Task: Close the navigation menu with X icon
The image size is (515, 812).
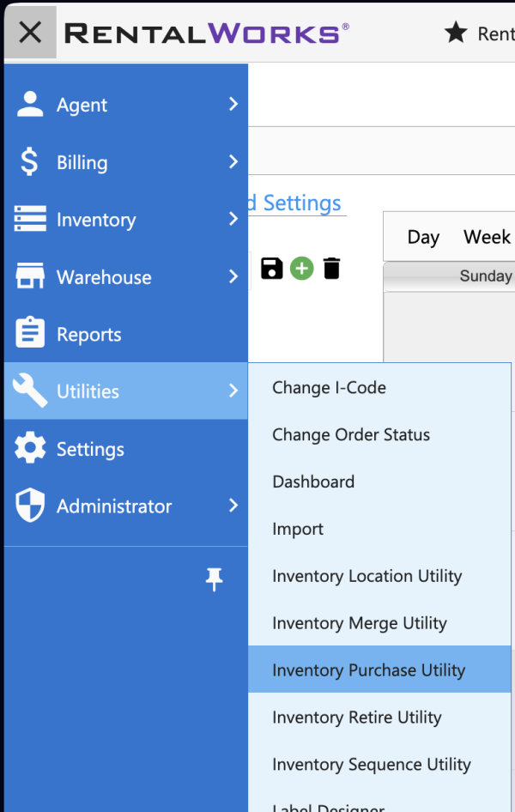Action: point(30,33)
